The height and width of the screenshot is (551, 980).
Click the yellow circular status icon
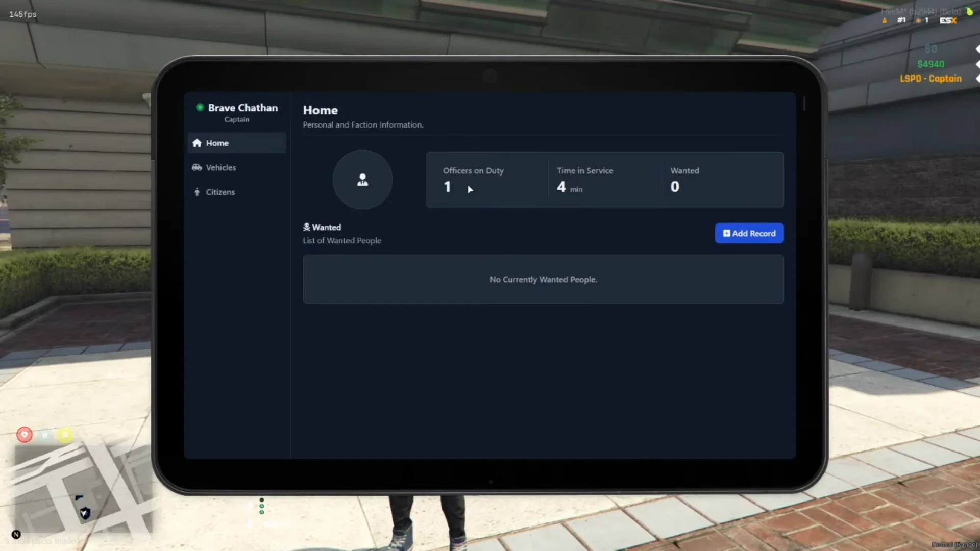[65, 435]
